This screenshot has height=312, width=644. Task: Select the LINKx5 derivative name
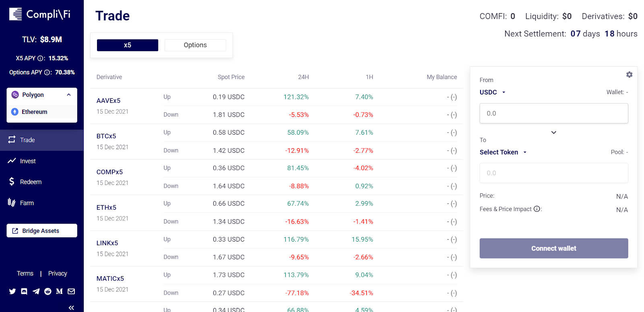(x=107, y=243)
